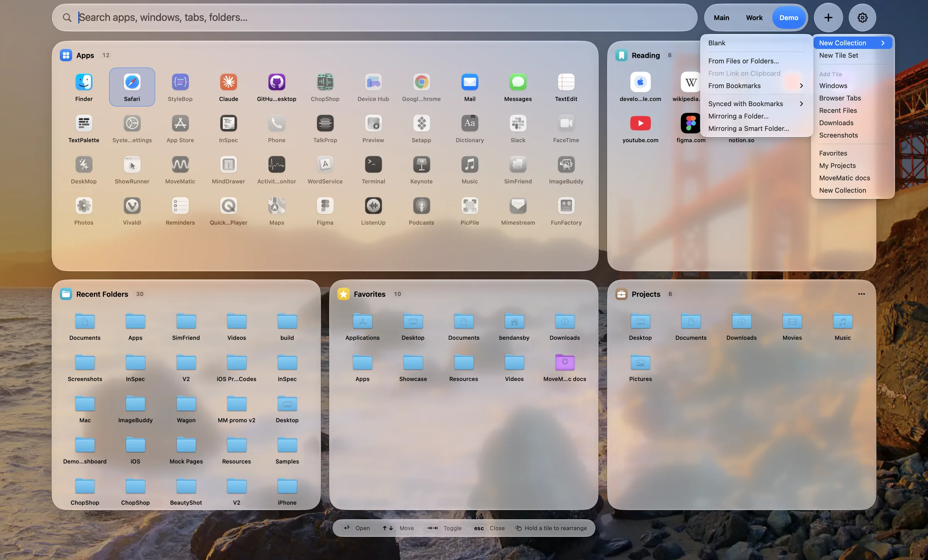Add a Screenshots tile from menu
The image size is (928, 560).
coord(853,135)
